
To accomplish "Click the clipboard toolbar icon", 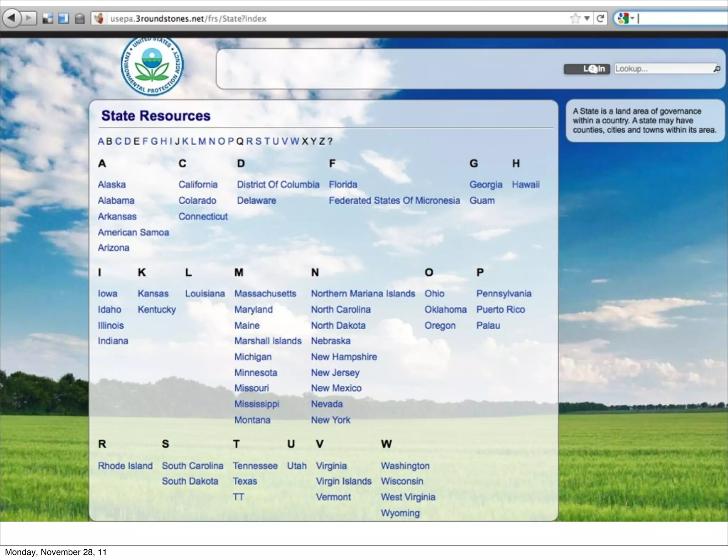I will 80,18.
